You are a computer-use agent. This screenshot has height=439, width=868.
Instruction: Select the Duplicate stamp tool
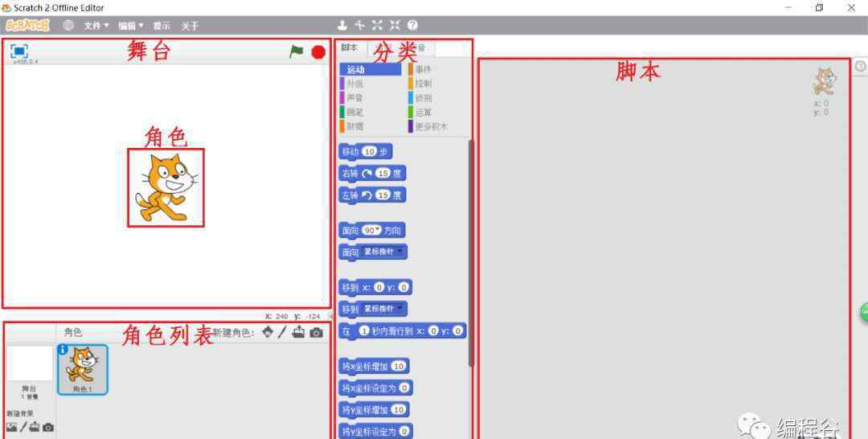point(342,25)
